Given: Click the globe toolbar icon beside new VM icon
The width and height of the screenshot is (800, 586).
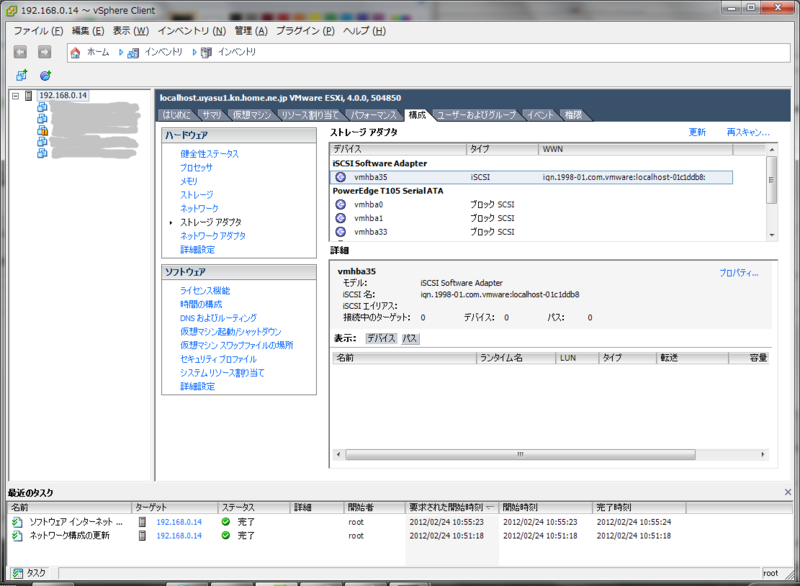Looking at the screenshot, I should tap(45, 75).
